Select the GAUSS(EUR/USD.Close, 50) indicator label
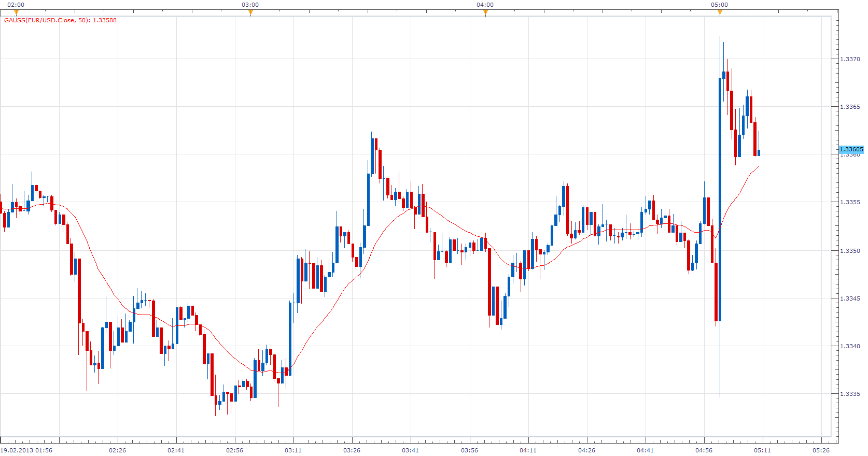This screenshot has width=868, height=456. pos(60,20)
